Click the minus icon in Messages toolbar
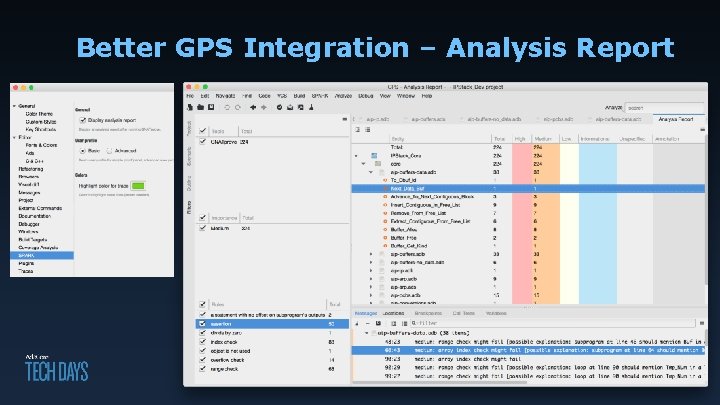Image resolution: width=720 pixels, height=405 pixels. click(367, 323)
